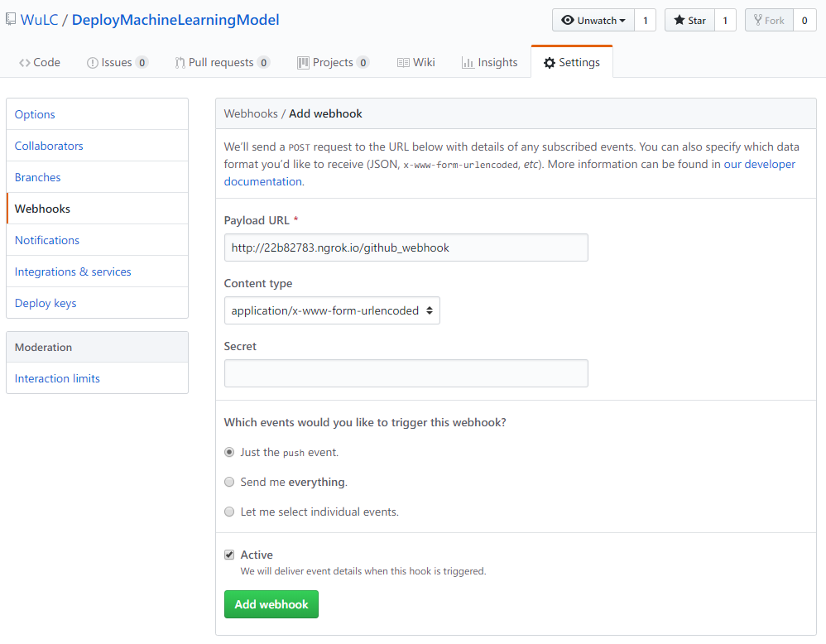Open the DeployMachineLearningModel repository link
Viewport: 826px width, 644px height.
pos(175,20)
